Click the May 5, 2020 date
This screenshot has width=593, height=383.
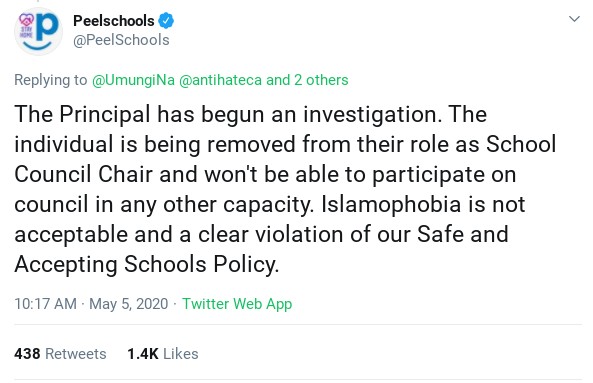tap(129, 304)
